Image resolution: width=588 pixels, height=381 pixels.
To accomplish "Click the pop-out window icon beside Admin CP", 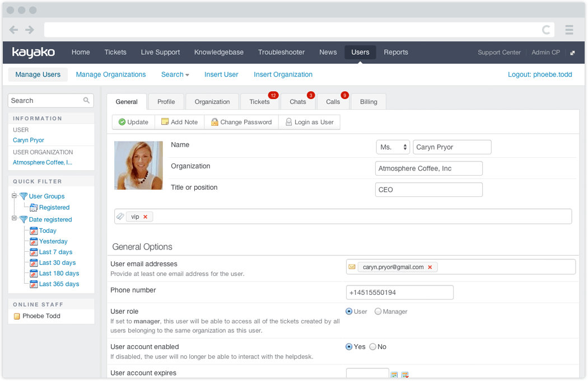I will [572, 53].
